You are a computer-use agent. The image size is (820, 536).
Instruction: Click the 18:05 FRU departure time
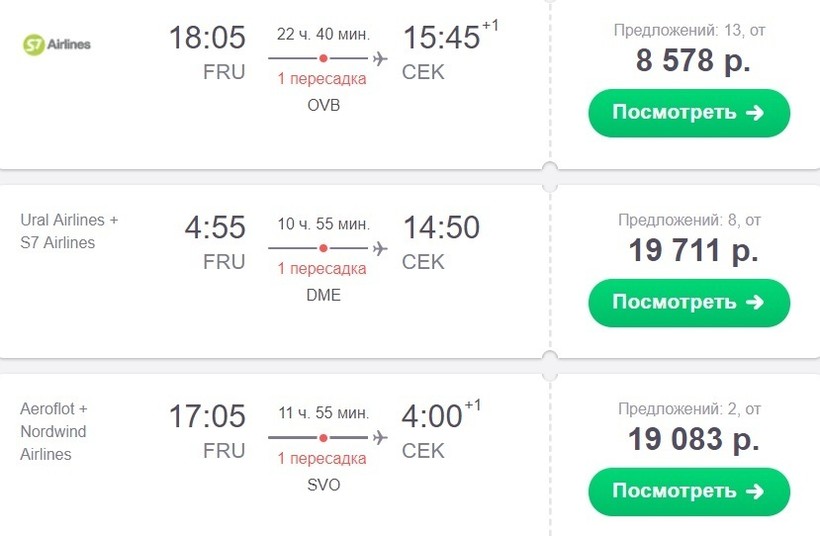pyautogui.click(x=207, y=39)
